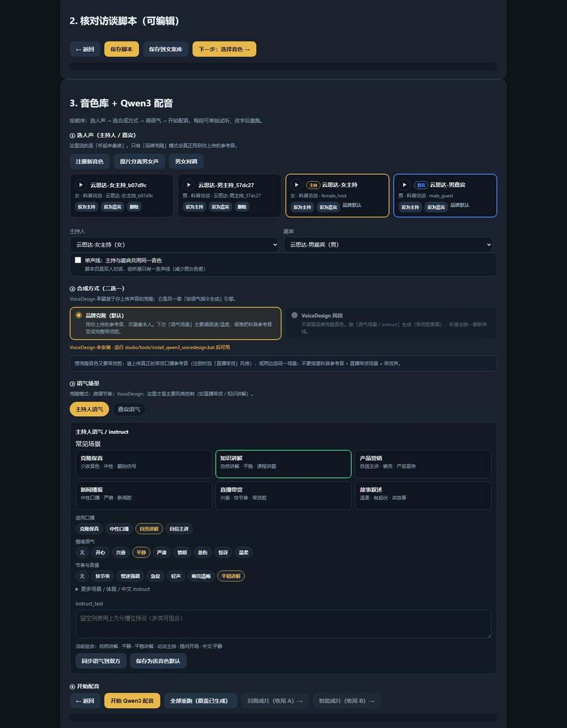
Task: Click 全部重跑（覆盖已生成）button
Action: [x=200, y=701]
